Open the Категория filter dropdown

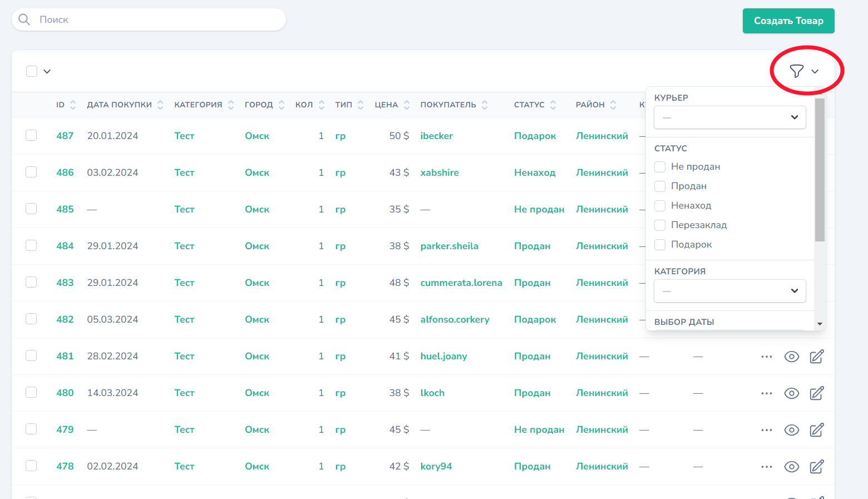[730, 291]
